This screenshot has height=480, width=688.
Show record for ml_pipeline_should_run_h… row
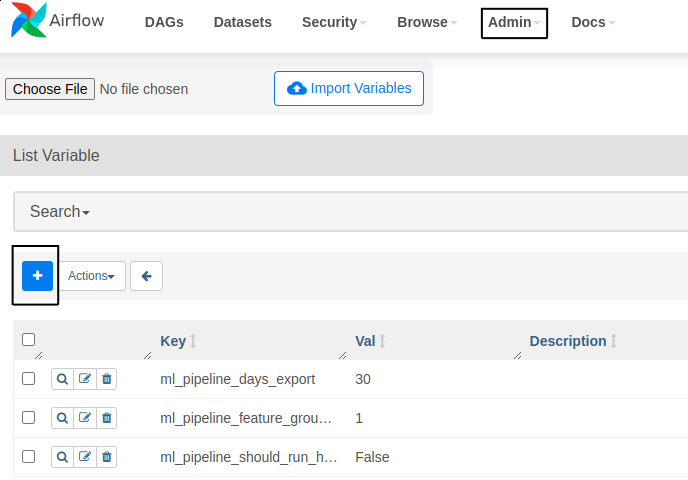[x=62, y=457]
